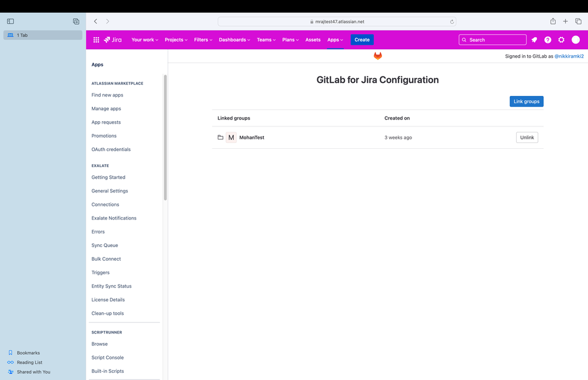Screen dimensions: 588x380
Task: Add a new tab with plus icon
Action: click(x=565, y=21)
